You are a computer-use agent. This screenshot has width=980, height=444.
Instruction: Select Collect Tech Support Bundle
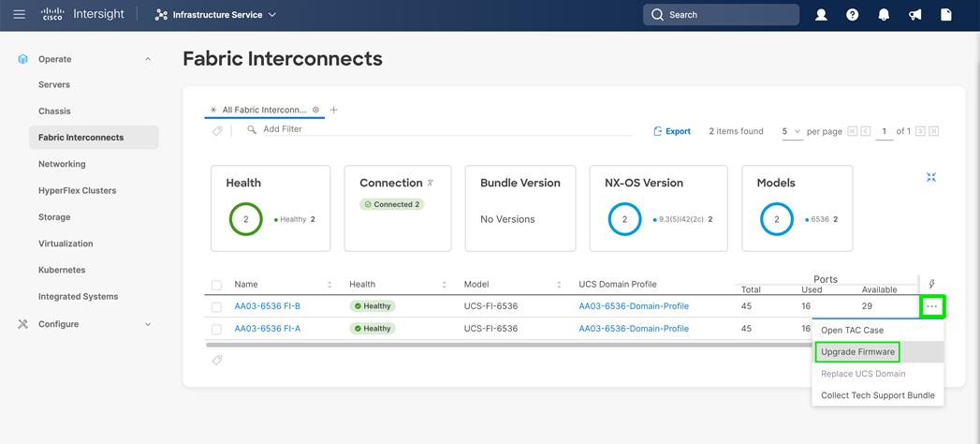tap(877, 395)
